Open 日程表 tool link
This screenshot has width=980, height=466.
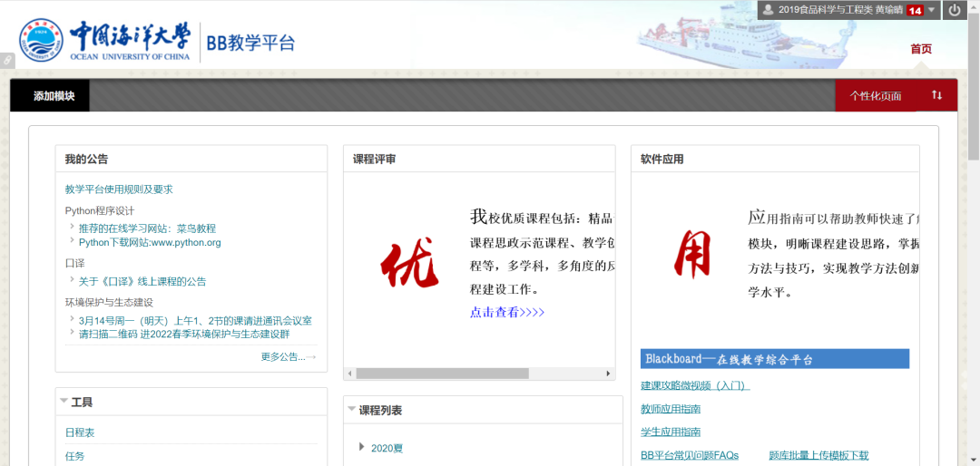(79, 432)
